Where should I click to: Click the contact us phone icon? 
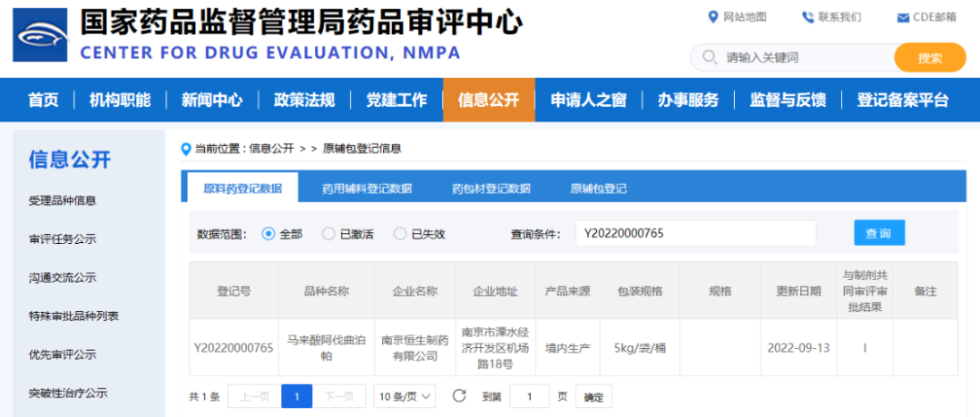click(808, 17)
